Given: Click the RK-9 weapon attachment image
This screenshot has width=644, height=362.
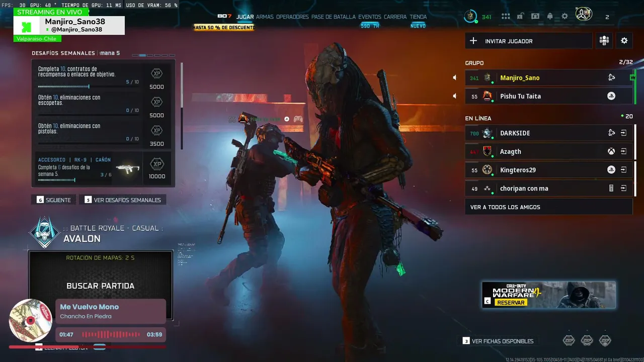Looking at the screenshot, I should pos(127,169).
